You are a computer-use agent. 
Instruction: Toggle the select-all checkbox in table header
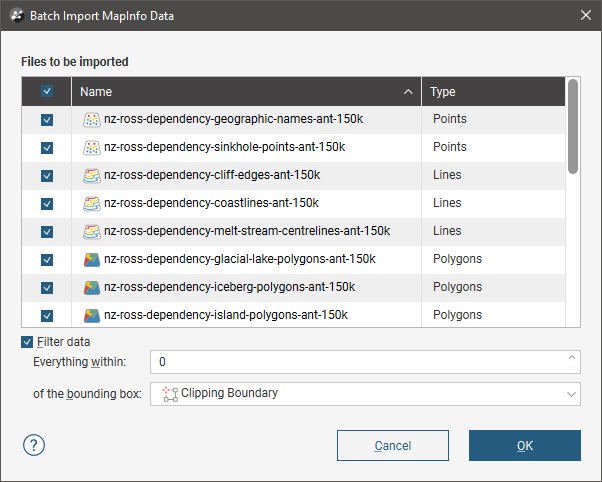47,92
